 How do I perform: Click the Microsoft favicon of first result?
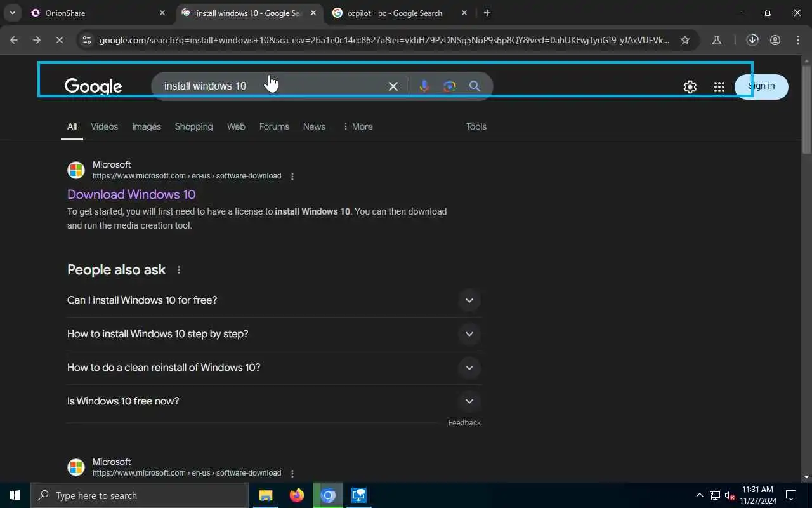click(x=76, y=170)
